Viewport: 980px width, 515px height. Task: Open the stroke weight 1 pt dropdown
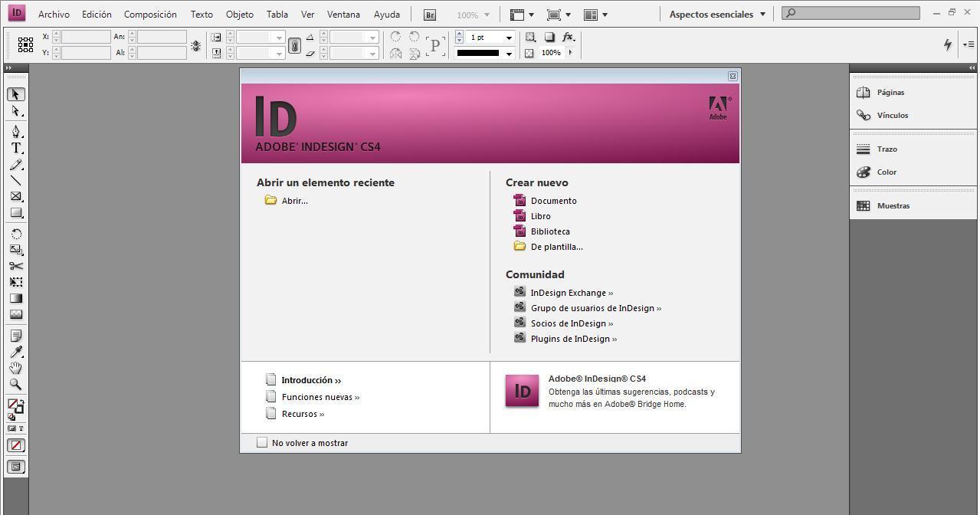[x=509, y=38]
